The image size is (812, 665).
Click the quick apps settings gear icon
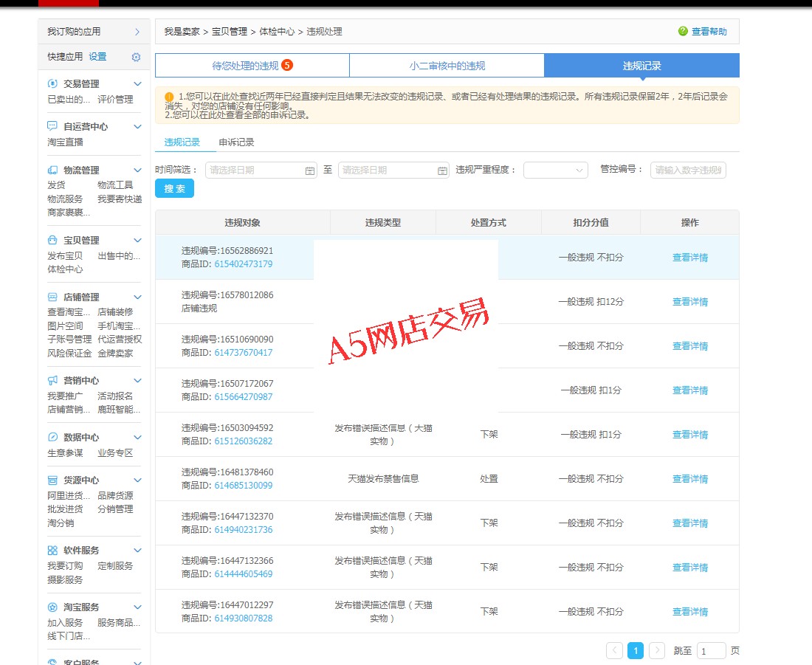click(x=136, y=57)
